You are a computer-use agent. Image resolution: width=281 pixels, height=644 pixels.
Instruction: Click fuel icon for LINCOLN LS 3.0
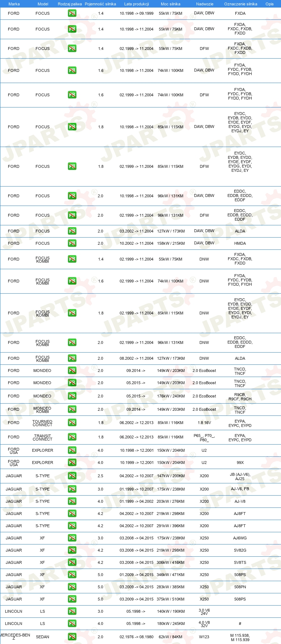tap(72, 611)
